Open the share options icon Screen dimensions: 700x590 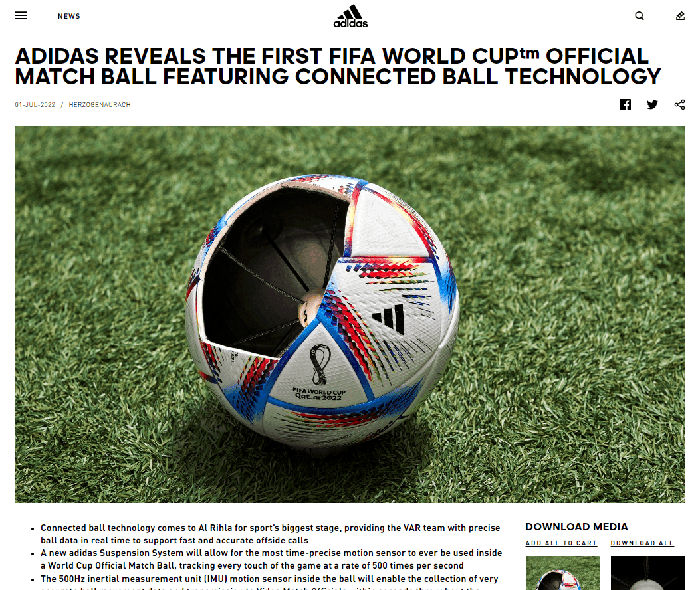click(679, 104)
